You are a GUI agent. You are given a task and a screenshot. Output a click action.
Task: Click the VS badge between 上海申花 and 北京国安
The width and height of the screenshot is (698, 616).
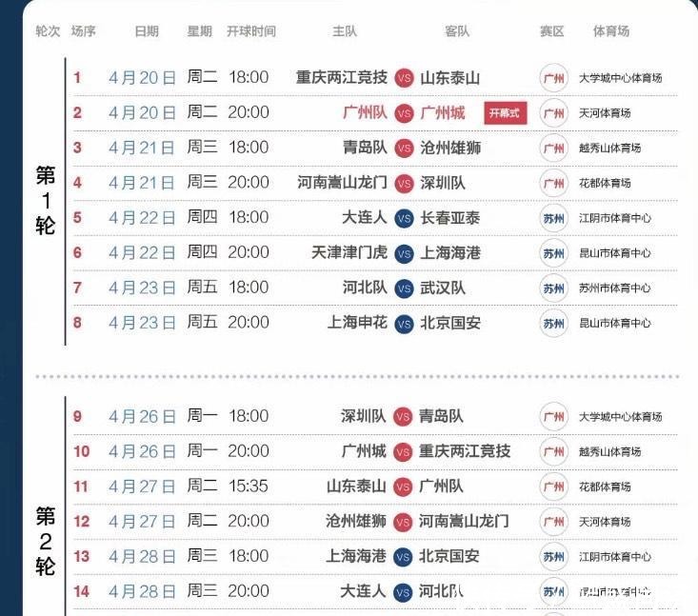(x=404, y=324)
